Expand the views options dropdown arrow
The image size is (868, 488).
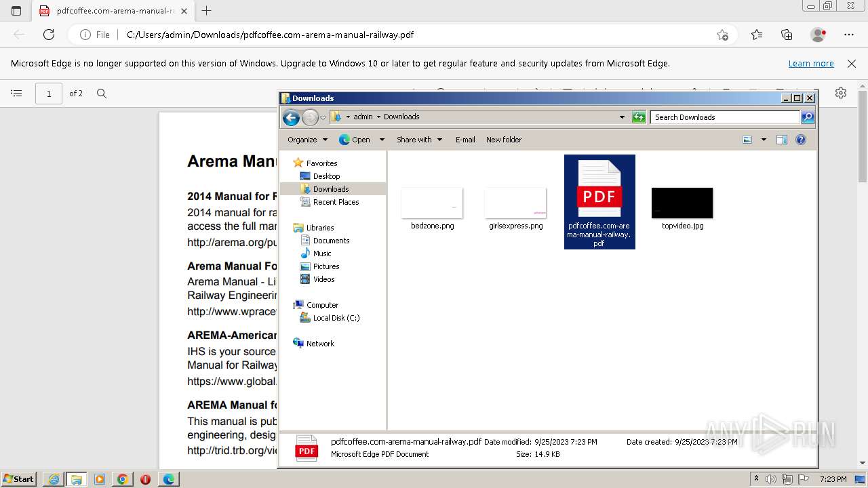(x=764, y=140)
